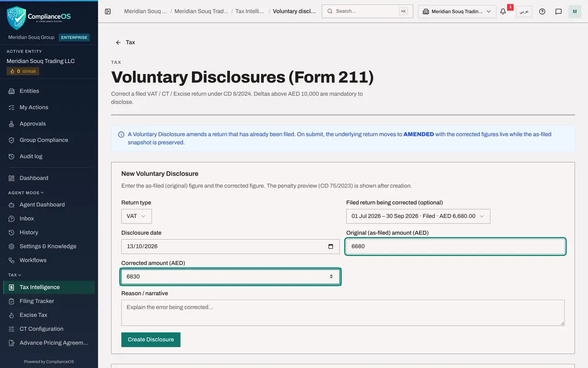Viewport: 588px width, 368px height.
Task: Collapse the Agent Mode section
Action: tap(26, 193)
